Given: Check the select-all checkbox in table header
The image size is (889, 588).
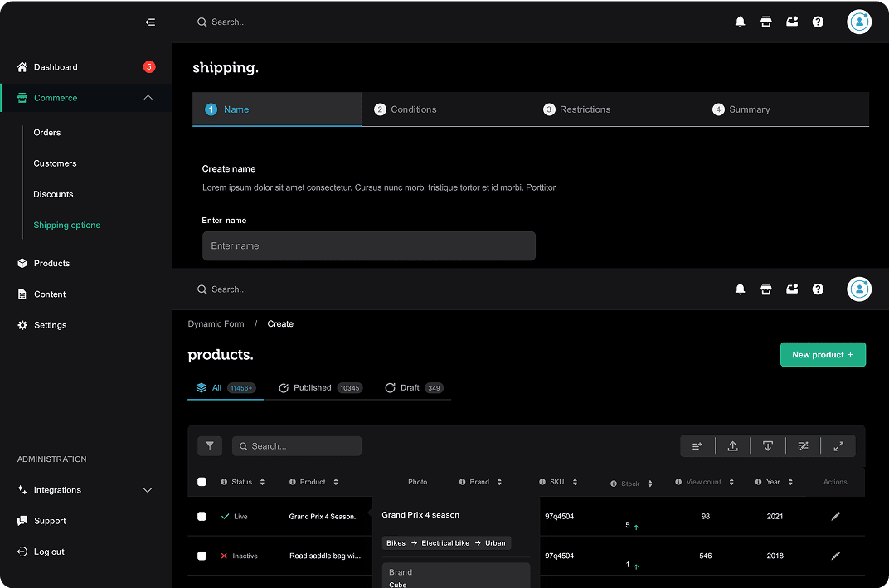Looking at the screenshot, I should point(202,482).
